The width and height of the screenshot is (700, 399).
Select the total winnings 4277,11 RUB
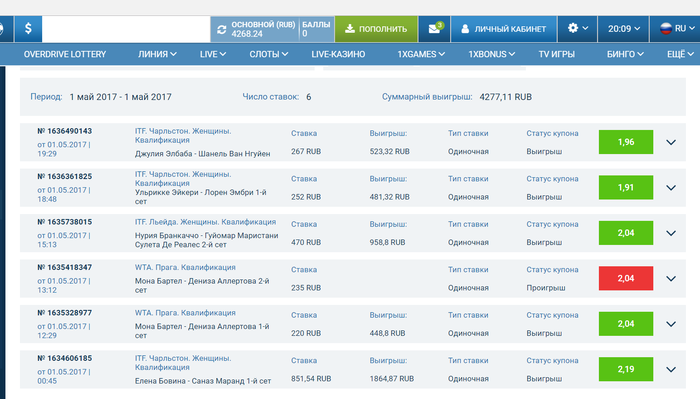505,97
